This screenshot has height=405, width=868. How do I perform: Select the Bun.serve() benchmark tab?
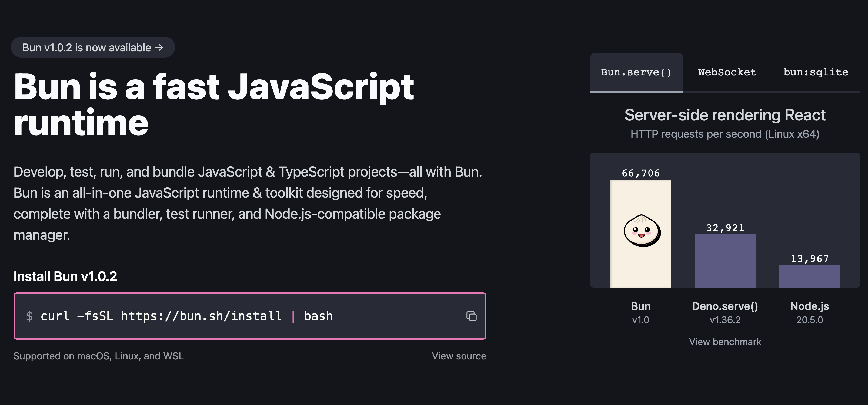click(636, 72)
